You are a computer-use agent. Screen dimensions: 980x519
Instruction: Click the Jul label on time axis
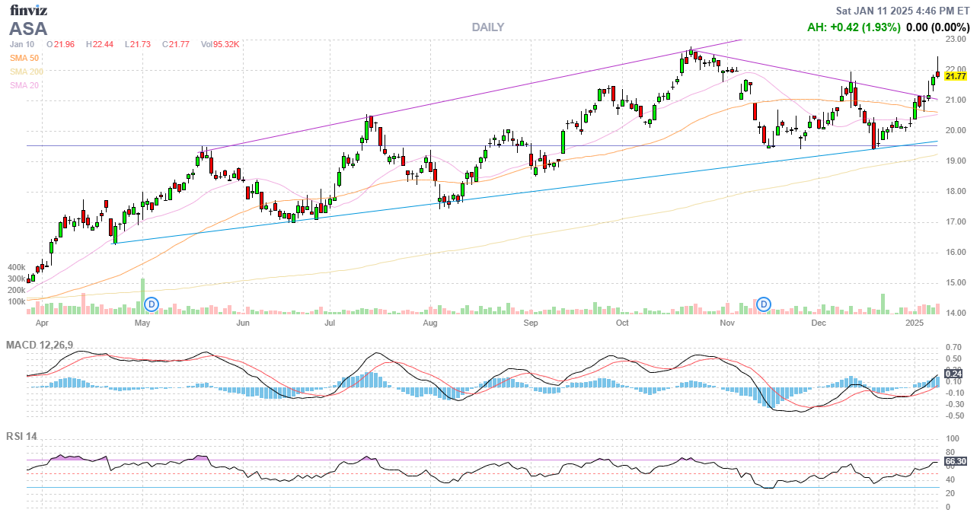point(330,323)
